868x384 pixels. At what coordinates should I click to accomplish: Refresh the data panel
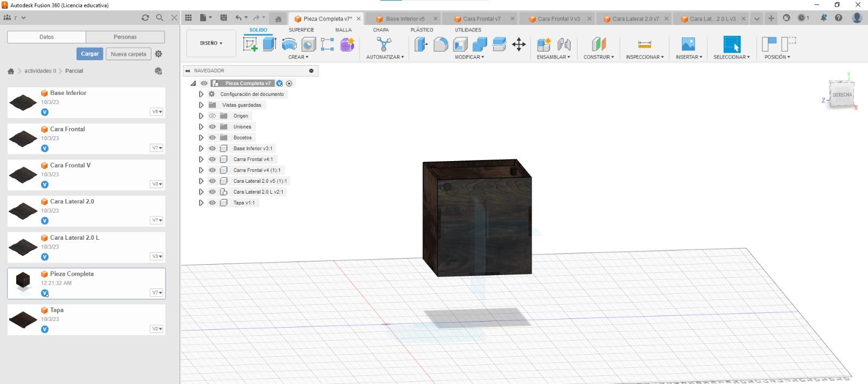click(x=145, y=18)
